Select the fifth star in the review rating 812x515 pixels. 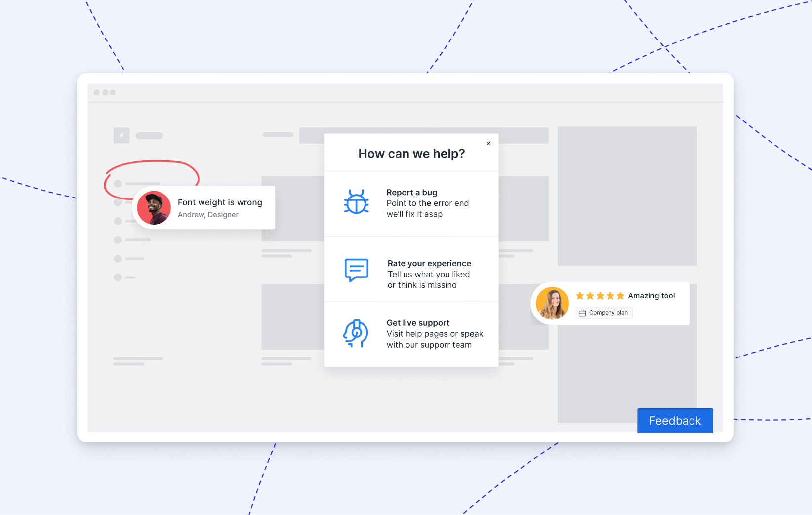pyautogui.click(x=621, y=295)
